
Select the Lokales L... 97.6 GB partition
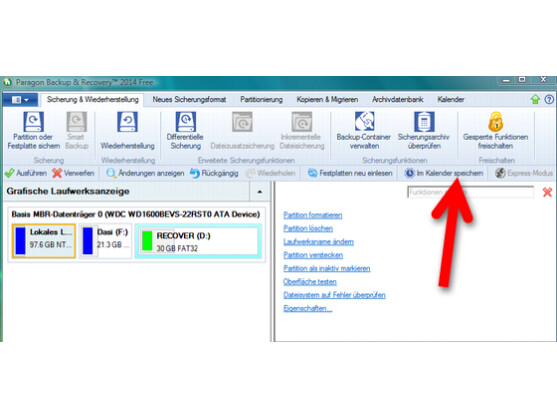(44, 241)
